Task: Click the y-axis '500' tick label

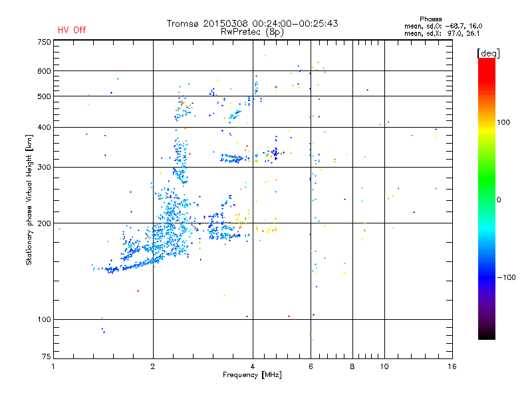Action: (44, 96)
